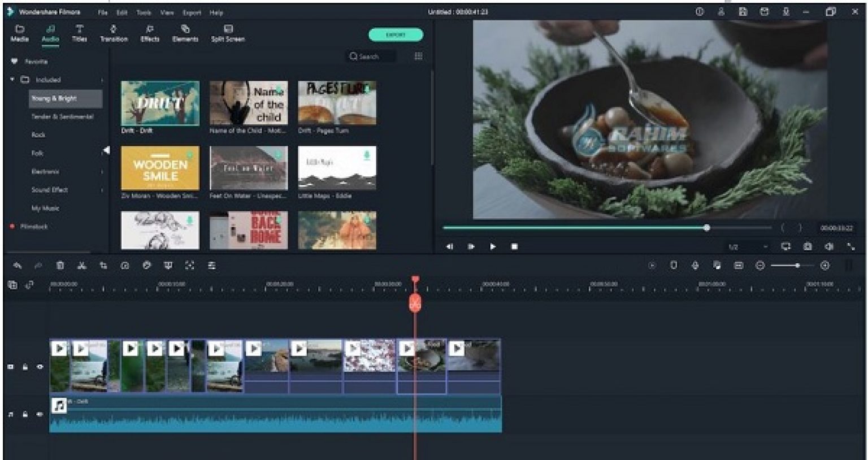Screen dimensions: 868x460
Task: Click the color palette icon in timeline toolbar
Action: pyautogui.click(x=146, y=266)
